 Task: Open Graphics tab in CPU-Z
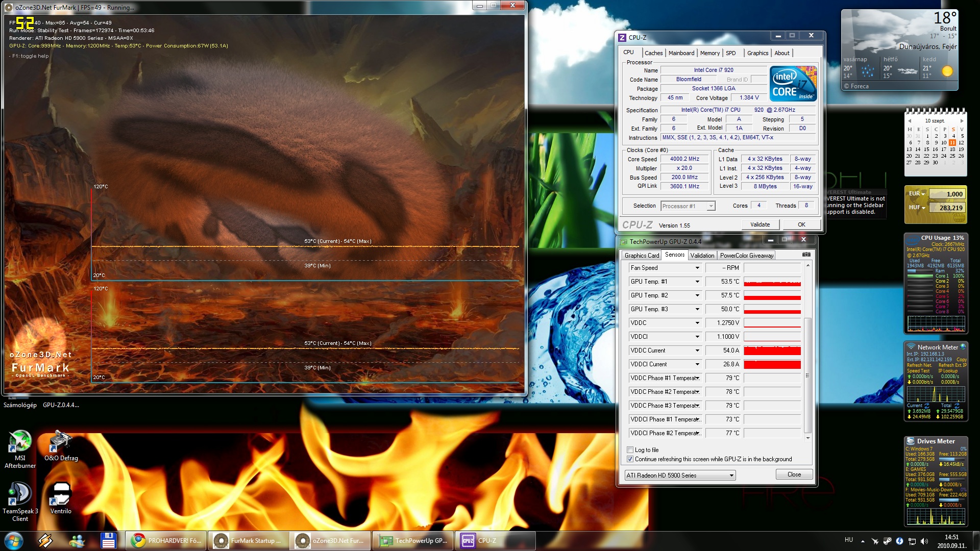pos(757,53)
